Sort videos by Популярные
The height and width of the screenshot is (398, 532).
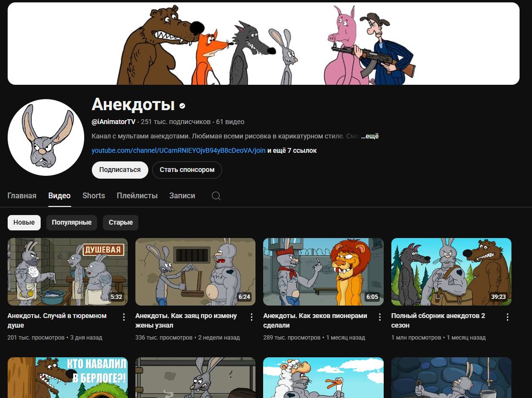tap(72, 222)
